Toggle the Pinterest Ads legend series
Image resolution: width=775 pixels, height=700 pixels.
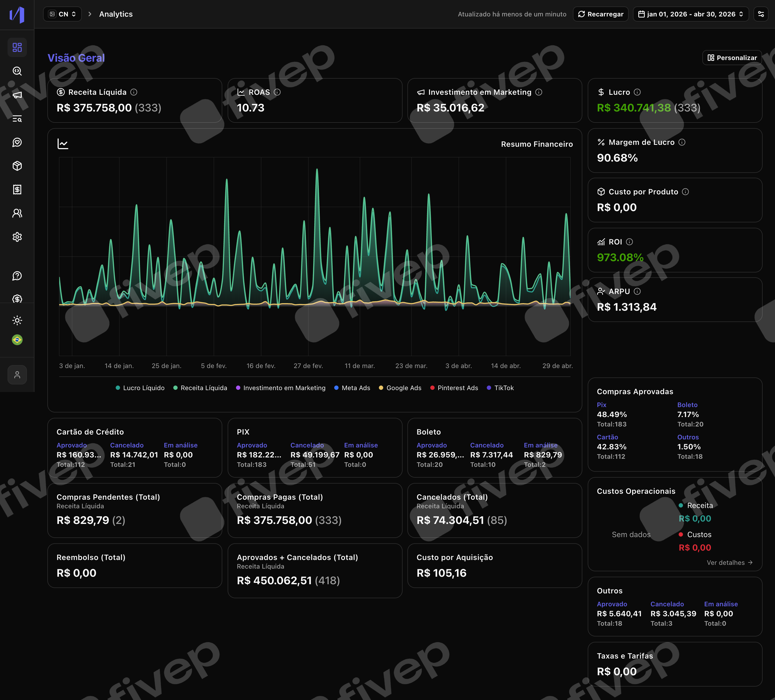(x=454, y=388)
